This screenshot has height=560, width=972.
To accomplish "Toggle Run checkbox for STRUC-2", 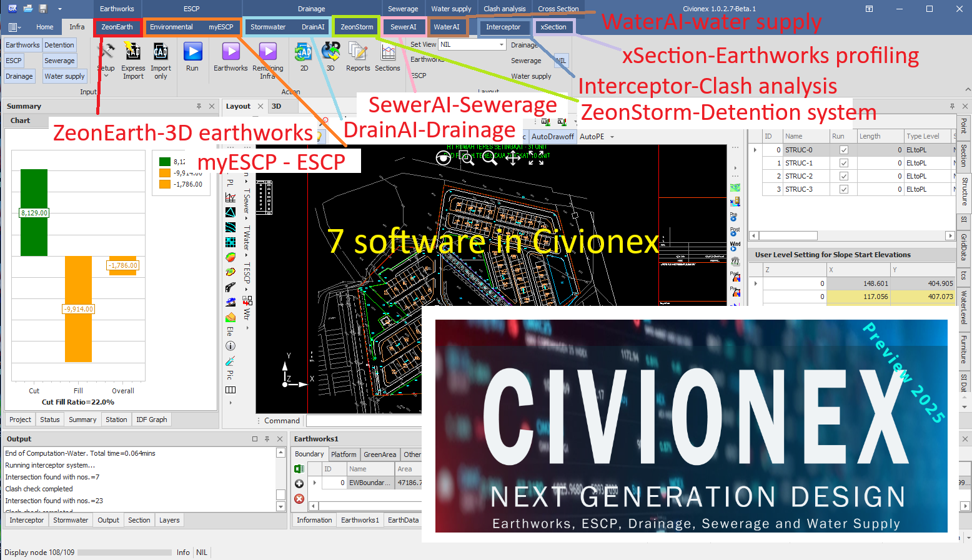I will (x=844, y=176).
